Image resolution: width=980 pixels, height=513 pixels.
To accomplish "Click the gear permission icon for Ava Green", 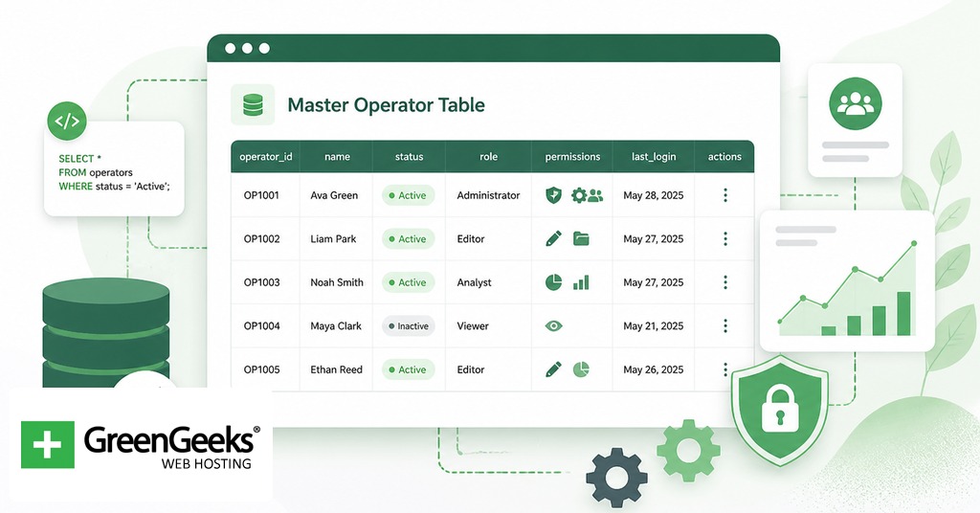I will point(579,195).
